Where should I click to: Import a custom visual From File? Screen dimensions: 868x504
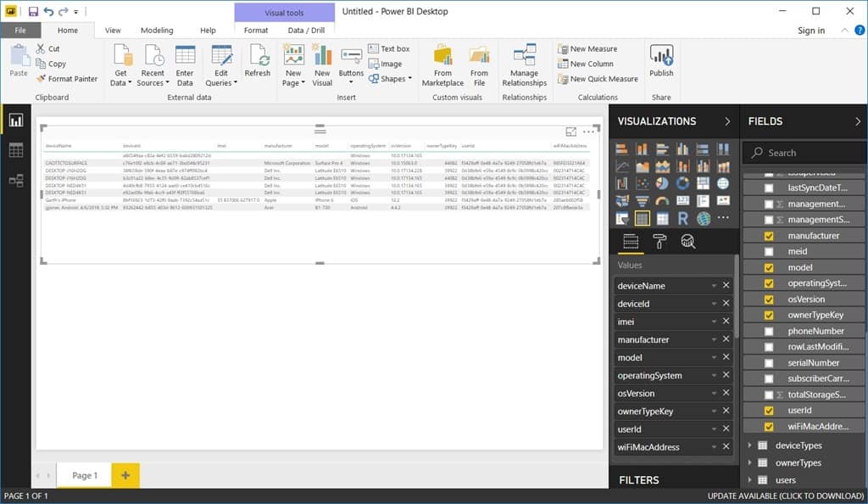(x=480, y=65)
